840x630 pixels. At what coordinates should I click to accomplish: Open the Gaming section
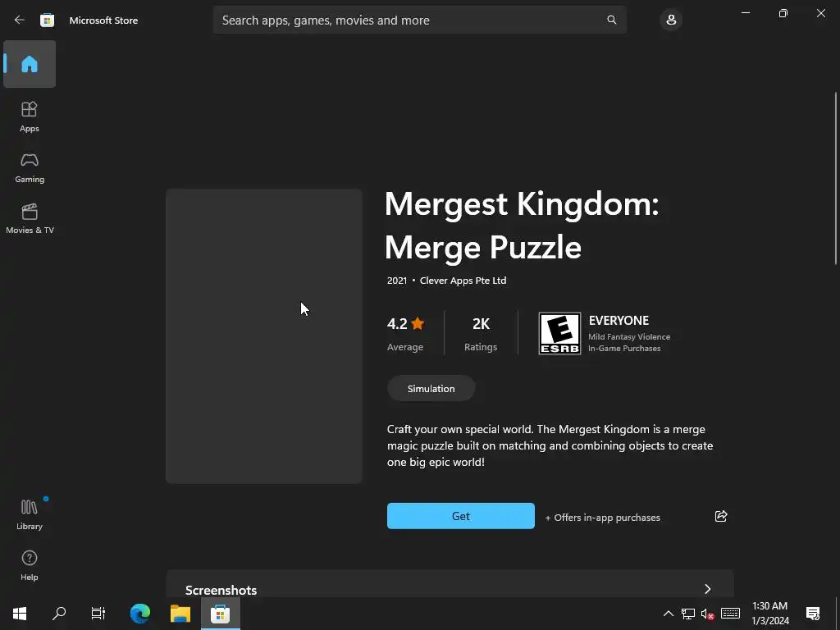30,167
